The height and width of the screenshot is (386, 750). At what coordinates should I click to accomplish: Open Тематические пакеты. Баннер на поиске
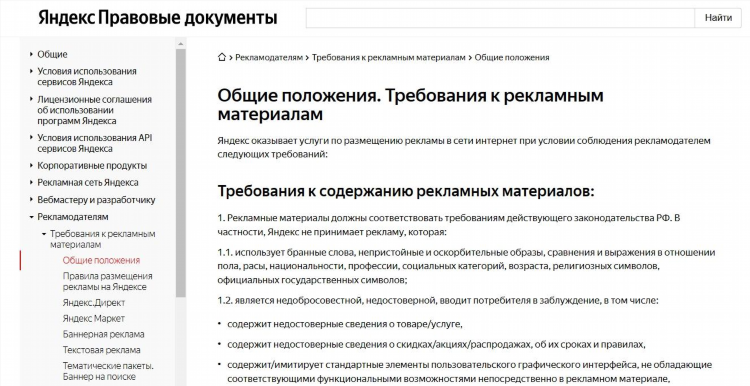pos(108,371)
